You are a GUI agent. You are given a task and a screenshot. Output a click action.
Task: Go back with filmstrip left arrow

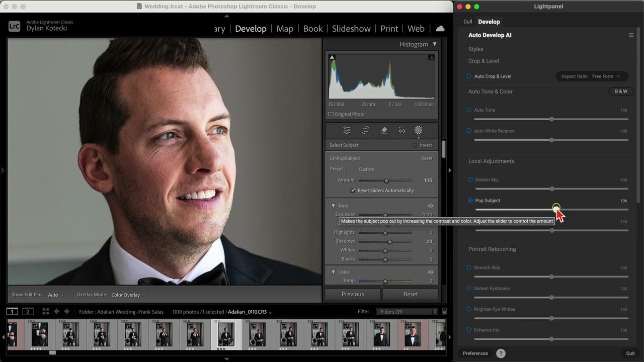(x=56, y=312)
